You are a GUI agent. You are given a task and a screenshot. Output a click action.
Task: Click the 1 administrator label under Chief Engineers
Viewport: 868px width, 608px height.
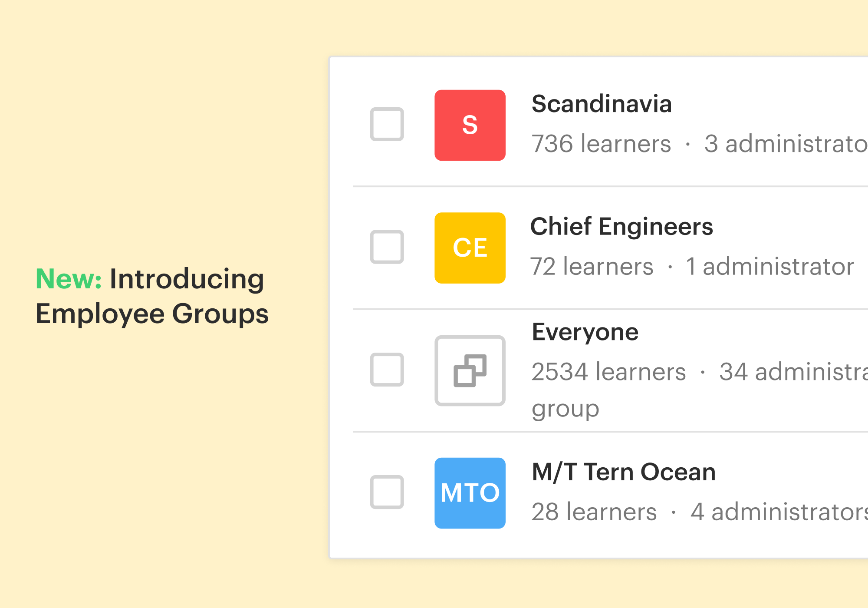(768, 266)
